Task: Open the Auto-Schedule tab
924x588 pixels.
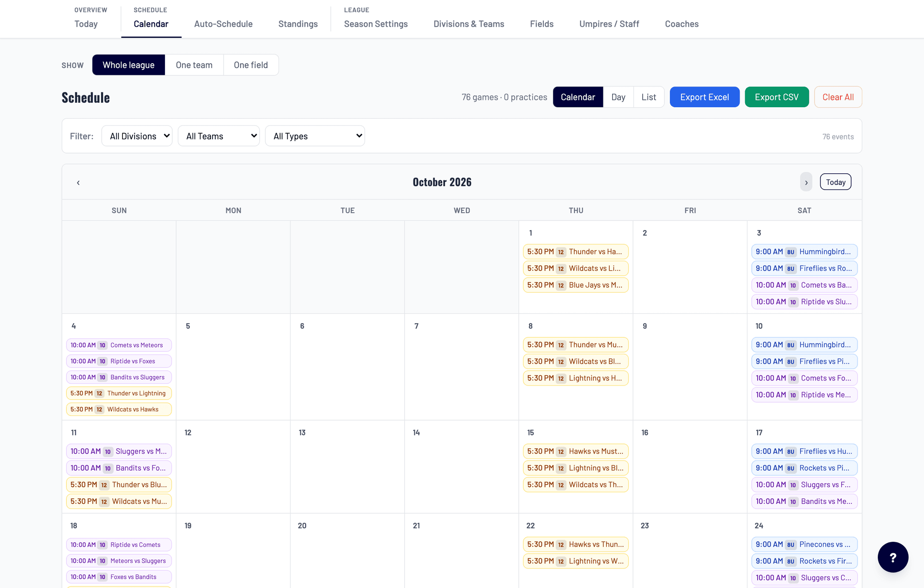Action: coord(223,24)
